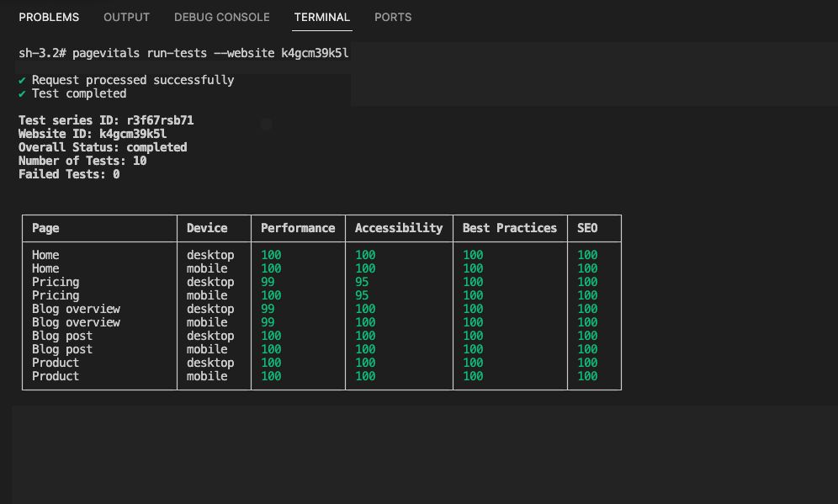
Task: Open the OUTPUT tab
Action: (126, 17)
